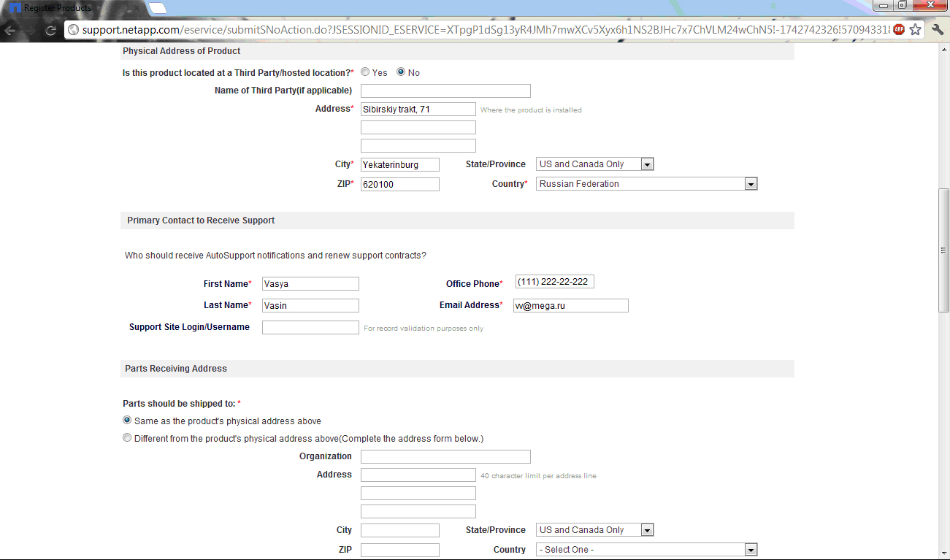Viewport: 950px width, 560px height.
Task: Reload the page with the refresh icon
Action: 51,30
